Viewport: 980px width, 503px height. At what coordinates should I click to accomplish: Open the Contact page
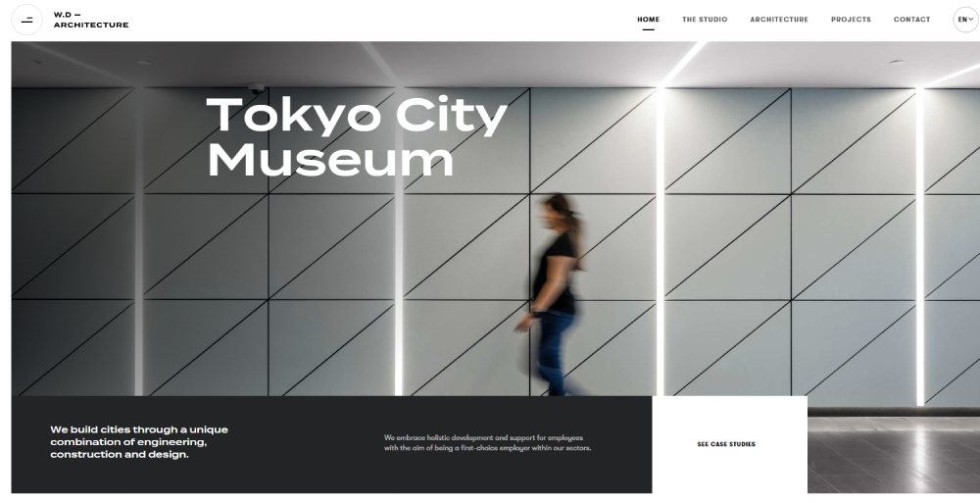911,20
